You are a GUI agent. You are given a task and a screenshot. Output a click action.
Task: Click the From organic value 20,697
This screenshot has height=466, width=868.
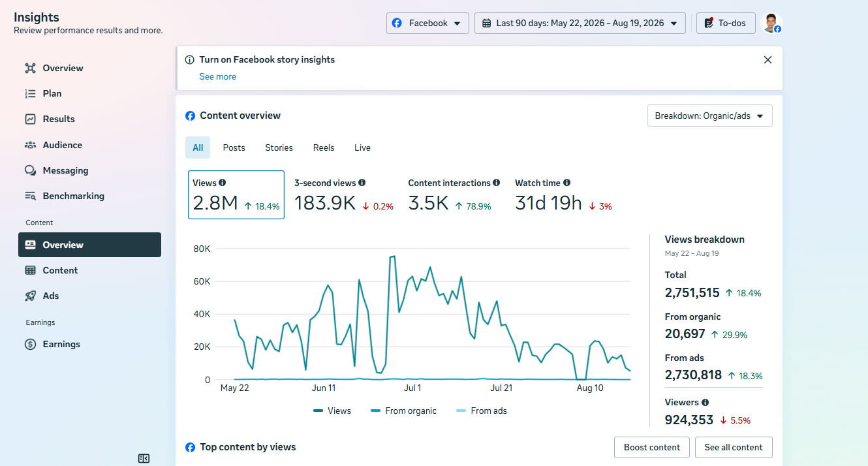tap(685, 334)
